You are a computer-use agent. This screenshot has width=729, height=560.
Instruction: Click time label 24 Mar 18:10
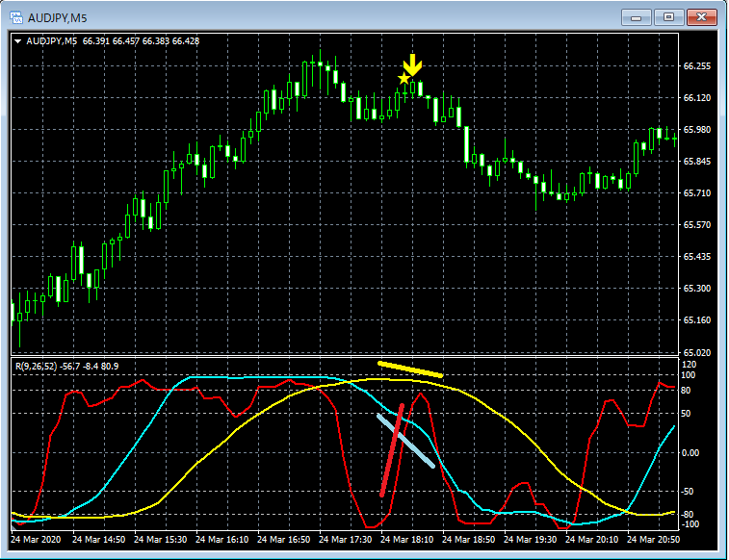[406, 540]
